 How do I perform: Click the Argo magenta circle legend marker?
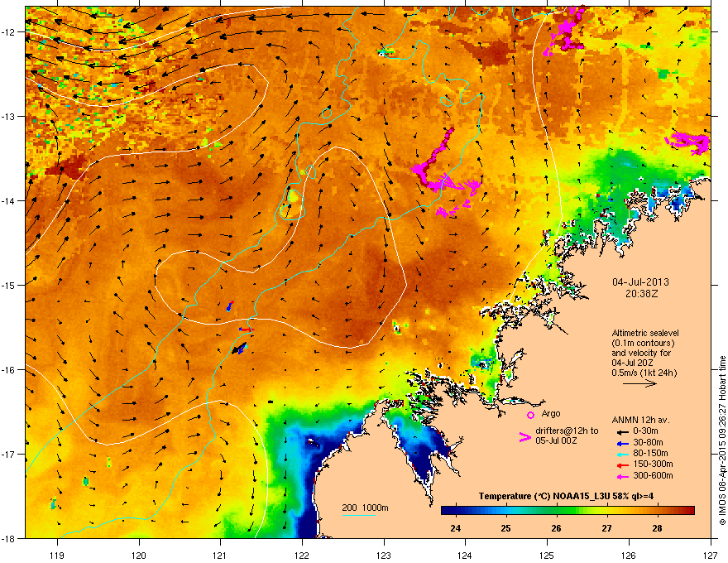(530, 415)
